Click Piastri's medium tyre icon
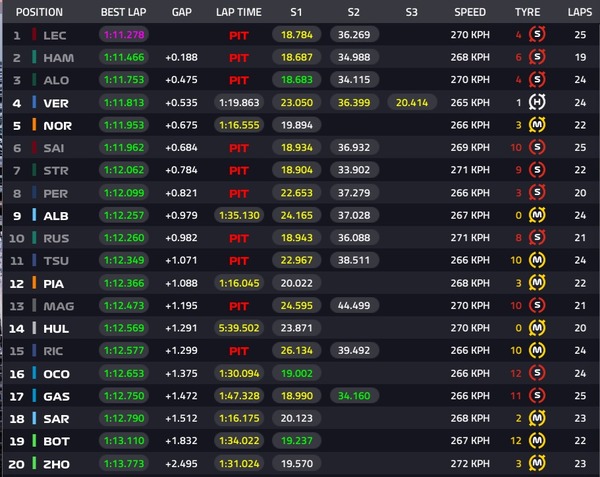600x477 pixels. 539,282
